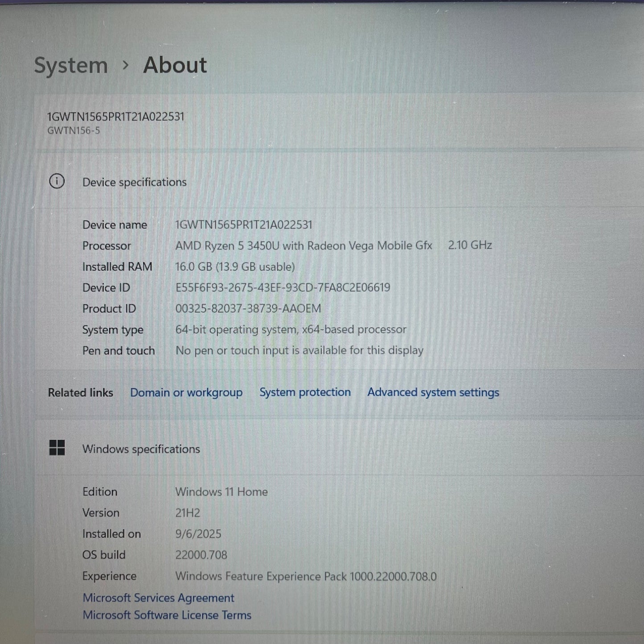Select the Processor label
The image size is (644, 644).
107,246
